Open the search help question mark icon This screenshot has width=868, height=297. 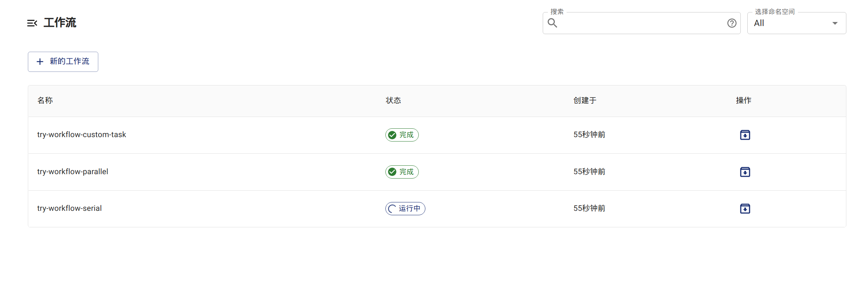click(x=732, y=23)
